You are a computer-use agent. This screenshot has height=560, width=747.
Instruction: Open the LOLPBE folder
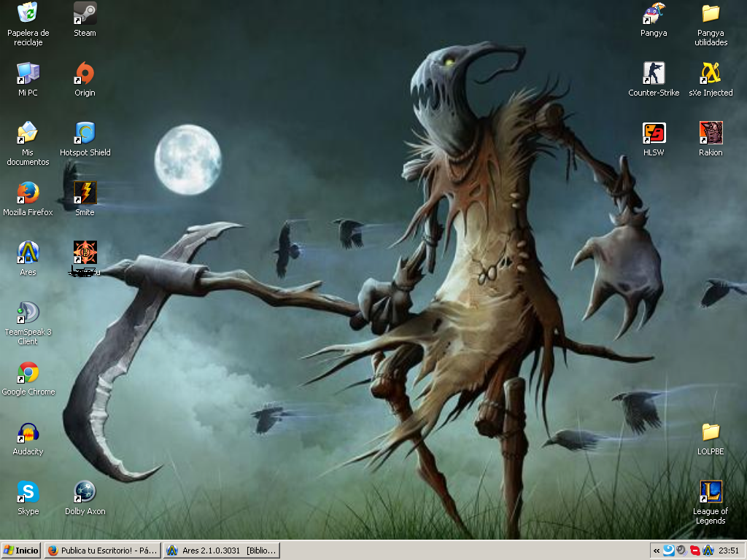point(711,432)
